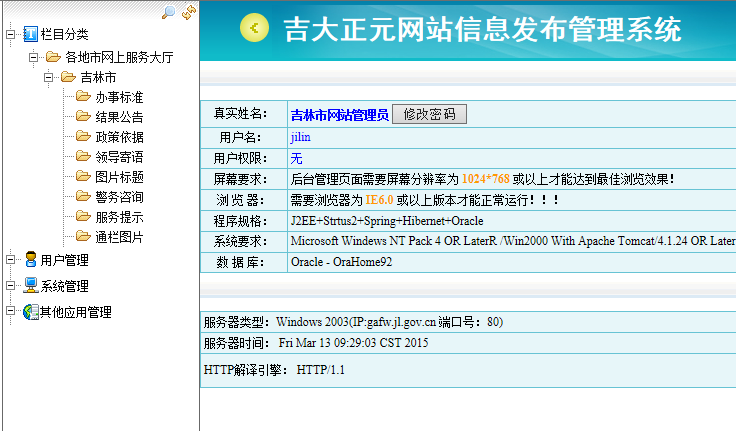736x431 pixels.
Task: Click the 吉林市 tree label
Action: pyautogui.click(x=98, y=77)
